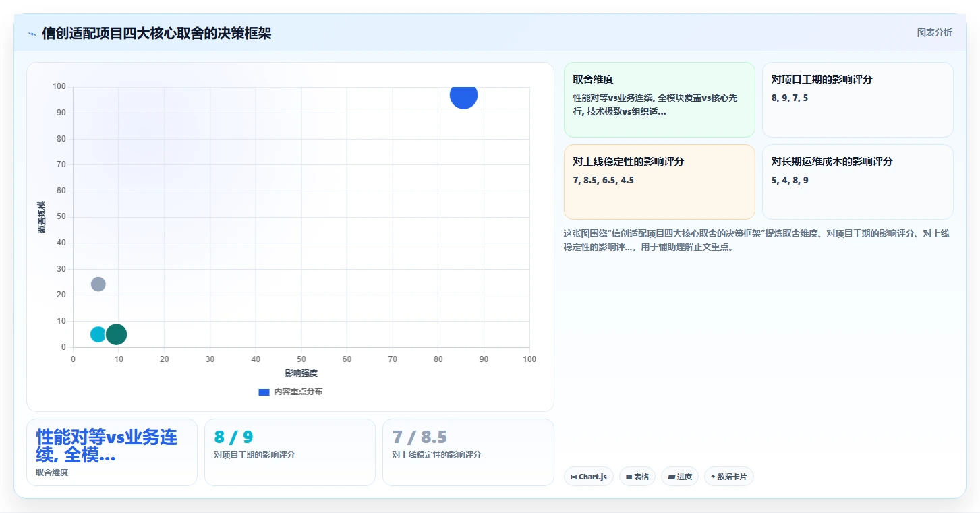
Task: Open the 对长期运维成本的影响评分 card
Action: 857,182
